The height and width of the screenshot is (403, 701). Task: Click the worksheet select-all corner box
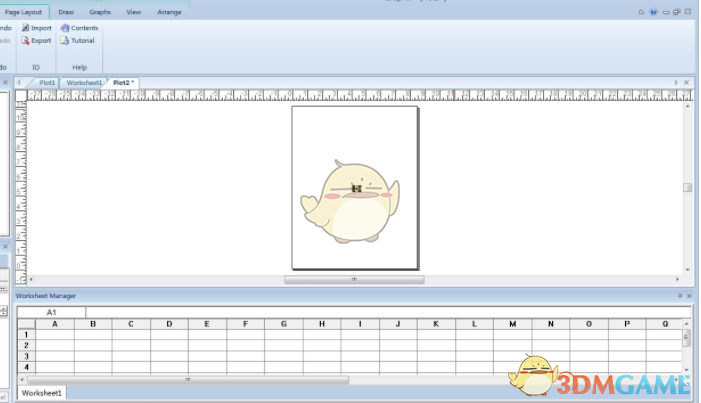click(x=26, y=324)
